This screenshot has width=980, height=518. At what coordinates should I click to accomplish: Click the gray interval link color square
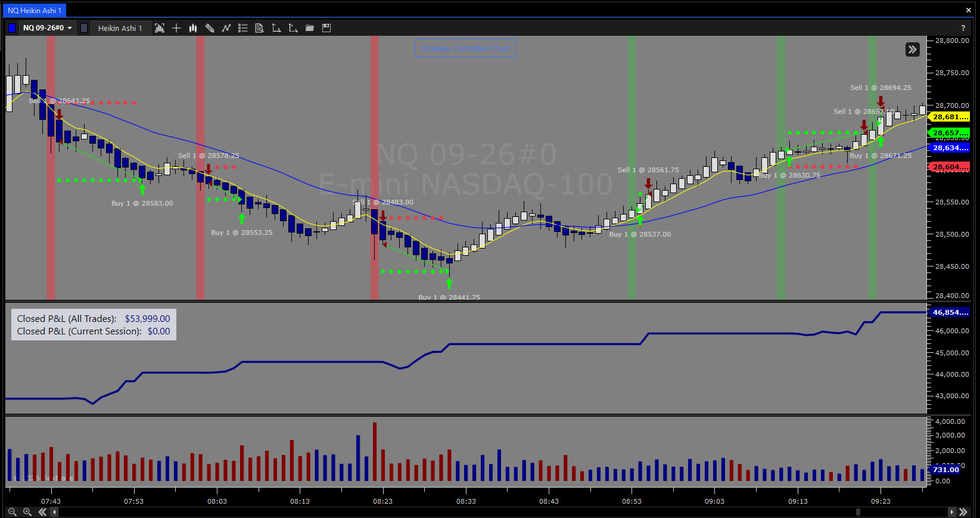coord(84,28)
